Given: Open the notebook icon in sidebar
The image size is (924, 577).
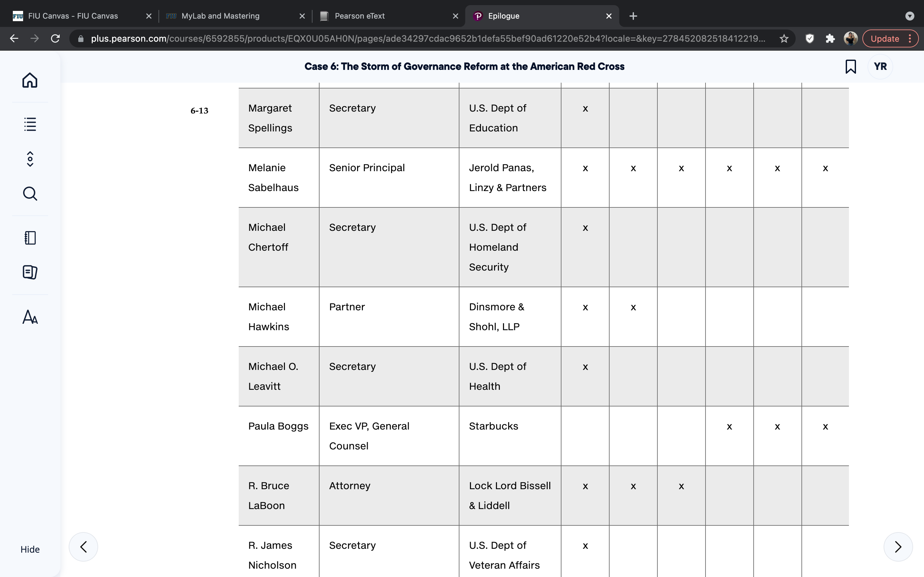Looking at the screenshot, I should tap(30, 238).
